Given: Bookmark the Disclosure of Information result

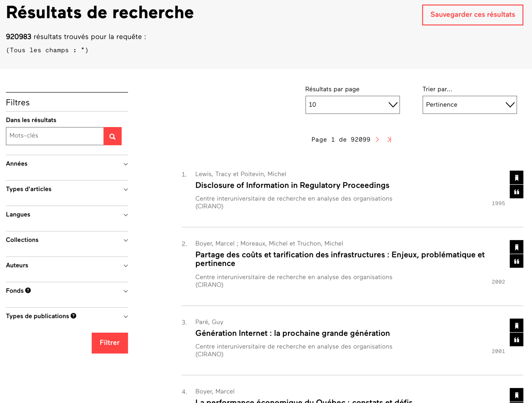Looking at the screenshot, I should coord(516,178).
